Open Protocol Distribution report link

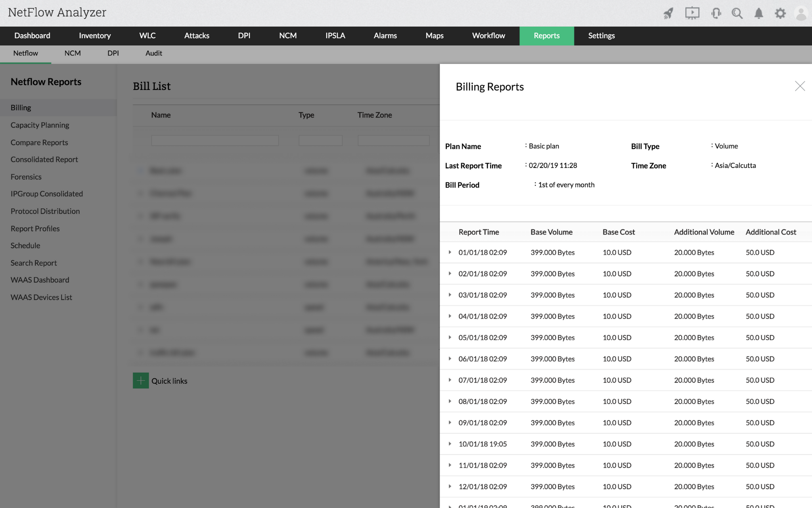[45, 211]
